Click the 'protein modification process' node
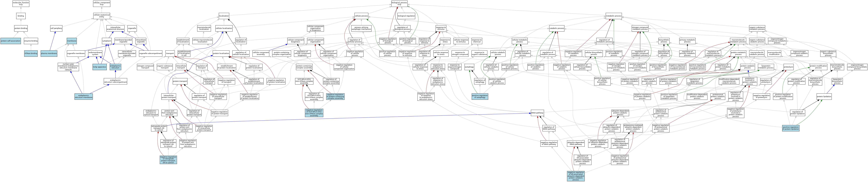Screen dimensions: 868x182 [818, 67]
